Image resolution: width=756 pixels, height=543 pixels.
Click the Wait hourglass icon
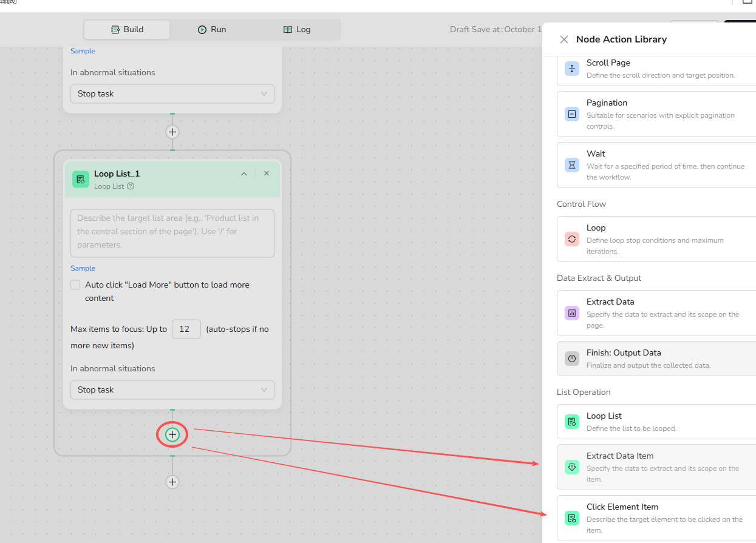[x=571, y=165]
